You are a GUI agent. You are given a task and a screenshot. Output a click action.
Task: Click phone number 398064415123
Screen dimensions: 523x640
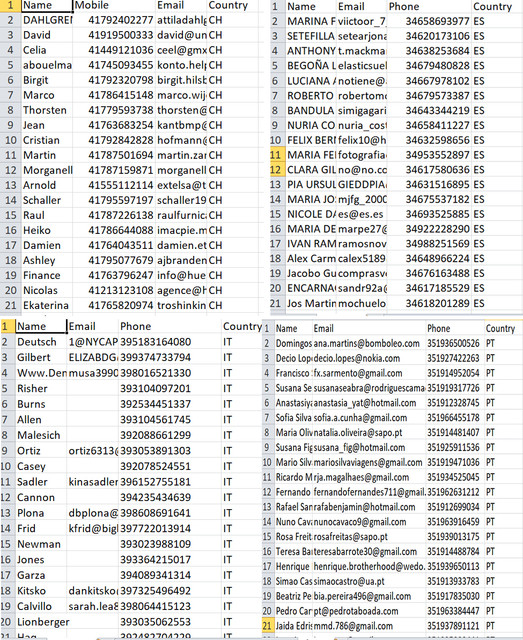[x=170, y=606]
